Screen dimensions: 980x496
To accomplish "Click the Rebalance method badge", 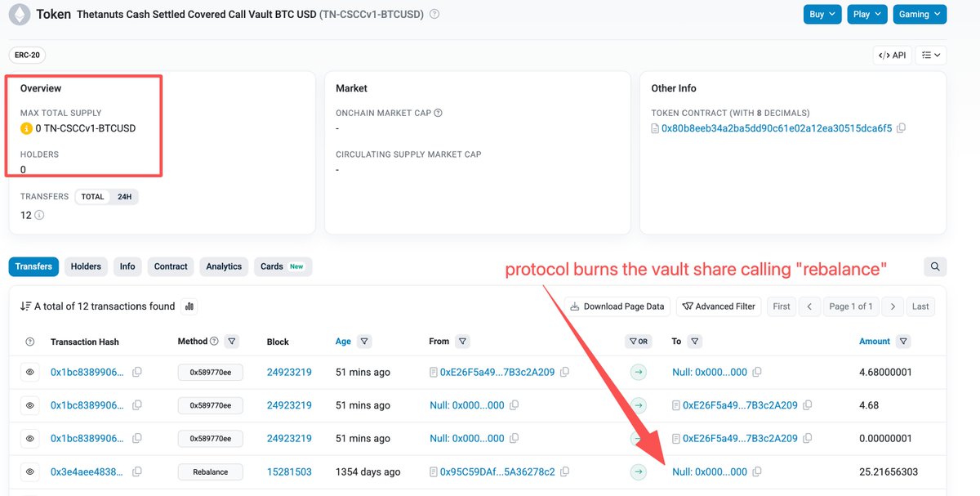I will [211, 471].
